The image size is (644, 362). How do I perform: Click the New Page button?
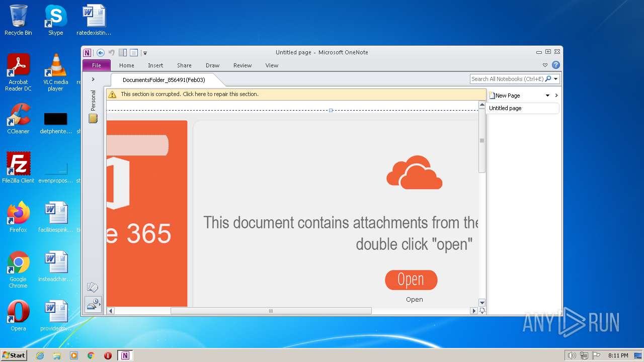click(x=505, y=96)
